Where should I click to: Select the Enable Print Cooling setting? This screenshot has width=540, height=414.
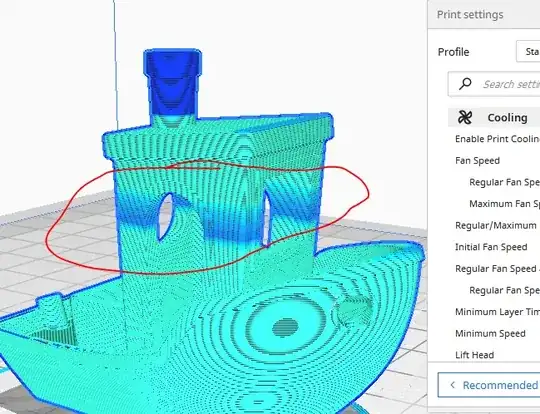(497, 139)
